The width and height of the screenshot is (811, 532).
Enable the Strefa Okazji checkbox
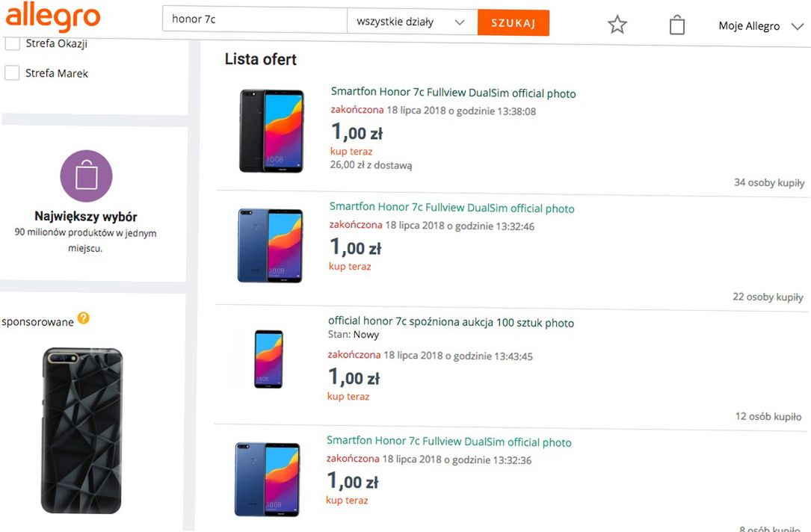tap(12, 43)
